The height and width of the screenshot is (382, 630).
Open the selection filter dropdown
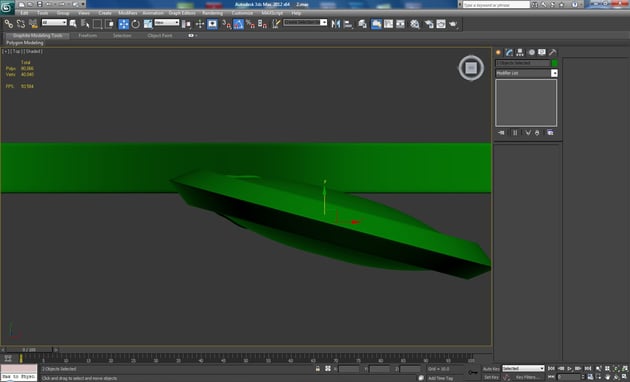(54, 22)
